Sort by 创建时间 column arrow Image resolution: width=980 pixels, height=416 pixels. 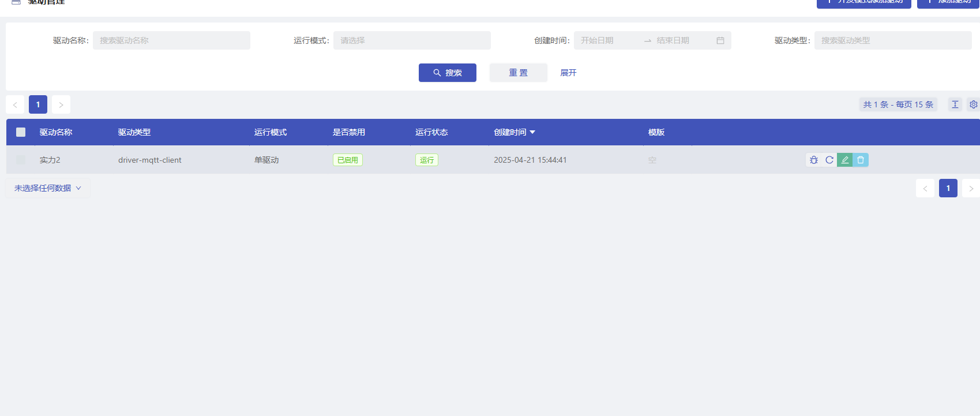click(532, 132)
